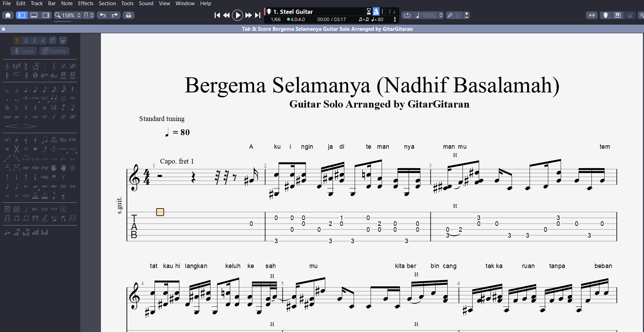Select the fermata symbol
The image size is (644, 332).
click(73, 99)
